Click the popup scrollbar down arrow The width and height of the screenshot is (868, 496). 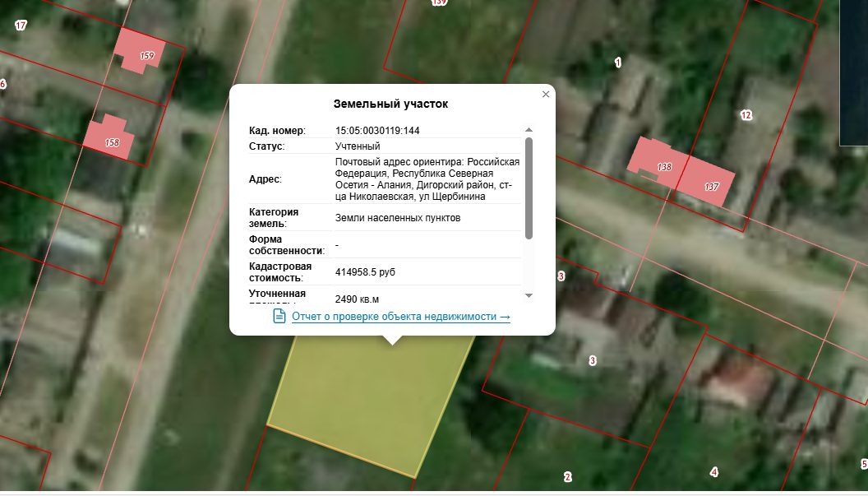[529, 295]
